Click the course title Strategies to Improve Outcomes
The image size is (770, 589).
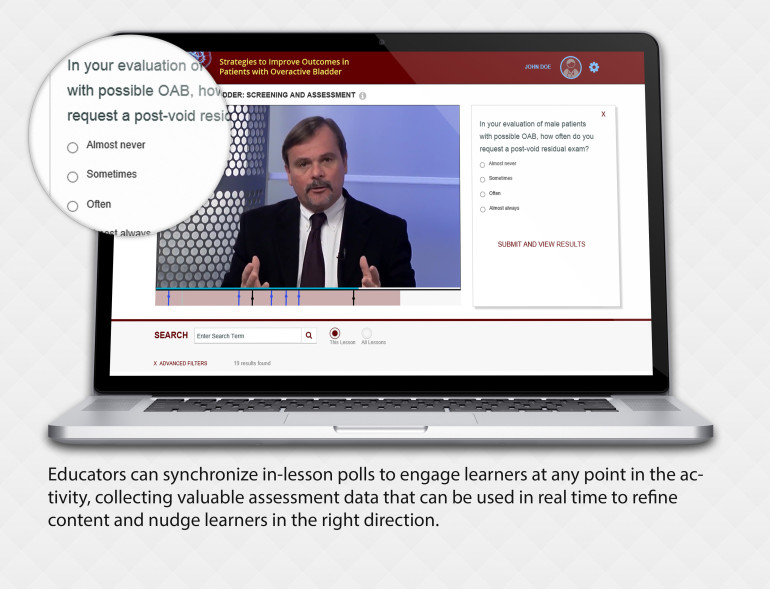pyautogui.click(x=284, y=67)
